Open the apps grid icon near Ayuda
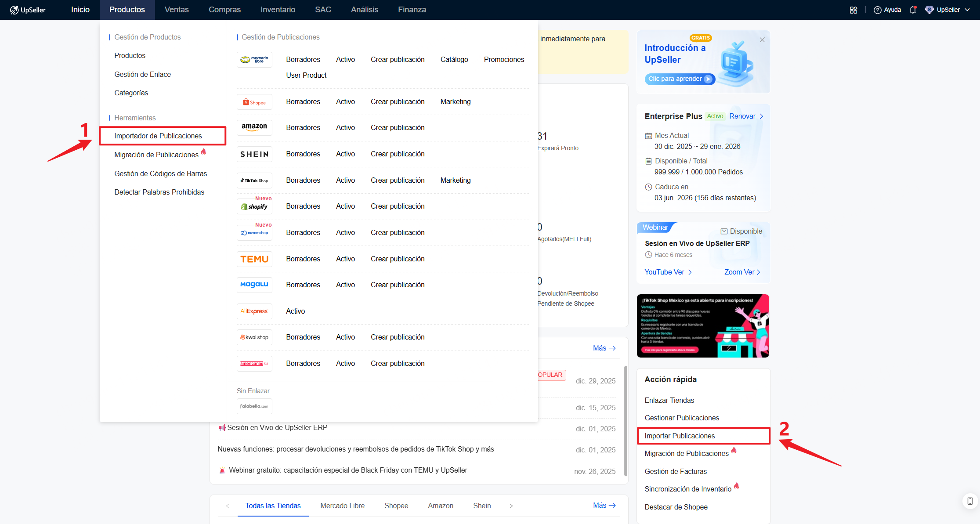 tap(853, 9)
